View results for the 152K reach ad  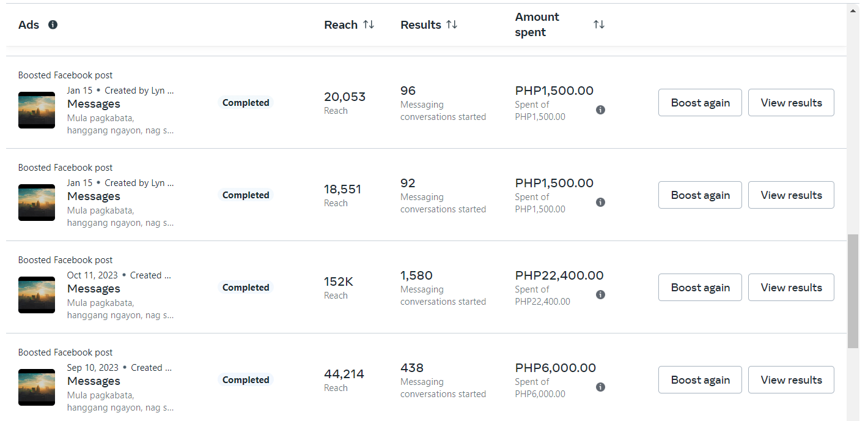pos(791,288)
